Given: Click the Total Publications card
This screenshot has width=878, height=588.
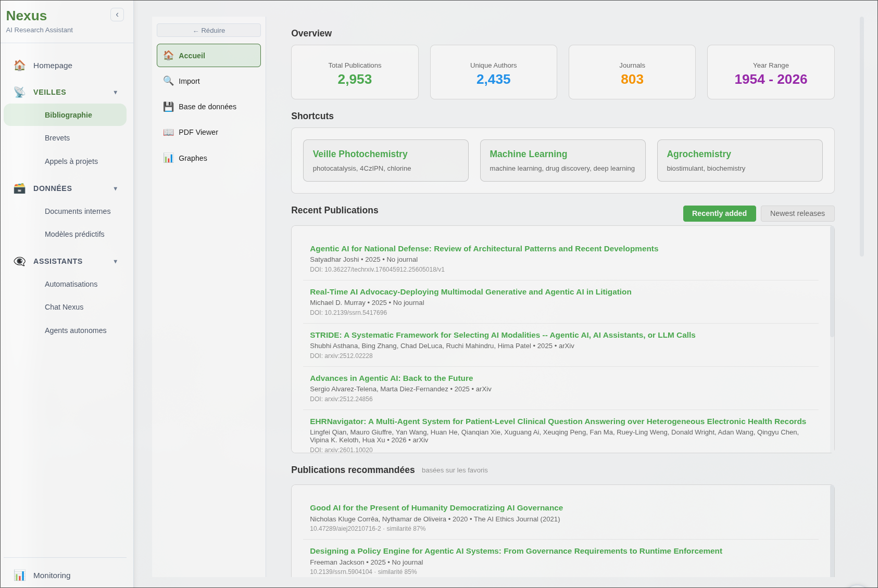Looking at the screenshot, I should coord(355,72).
